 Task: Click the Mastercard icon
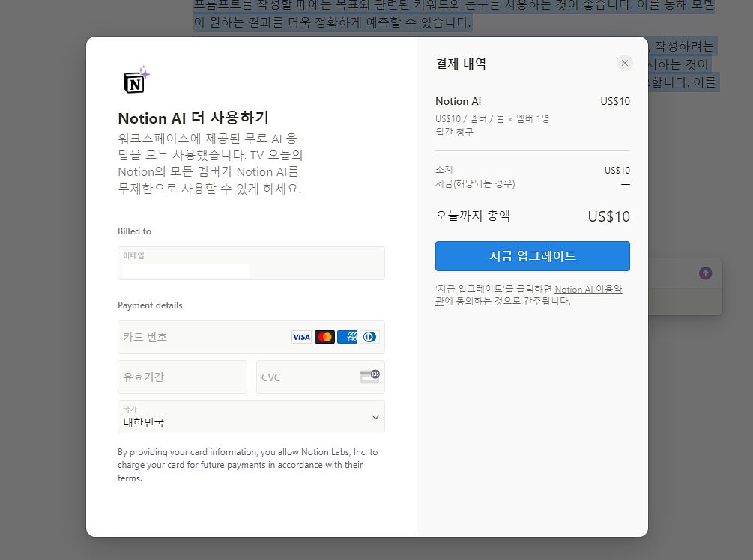[x=324, y=337]
